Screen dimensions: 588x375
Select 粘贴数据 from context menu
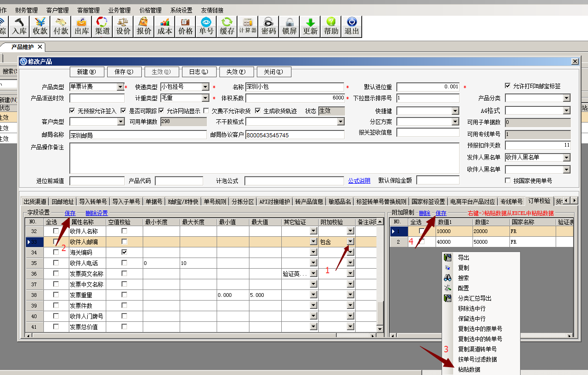469,369
